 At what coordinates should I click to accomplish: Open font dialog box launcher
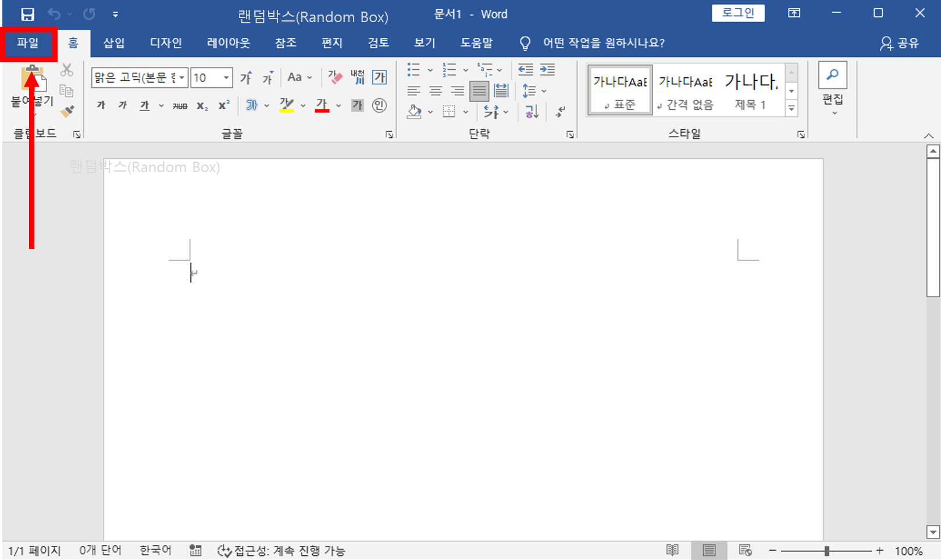coord(389,135)
